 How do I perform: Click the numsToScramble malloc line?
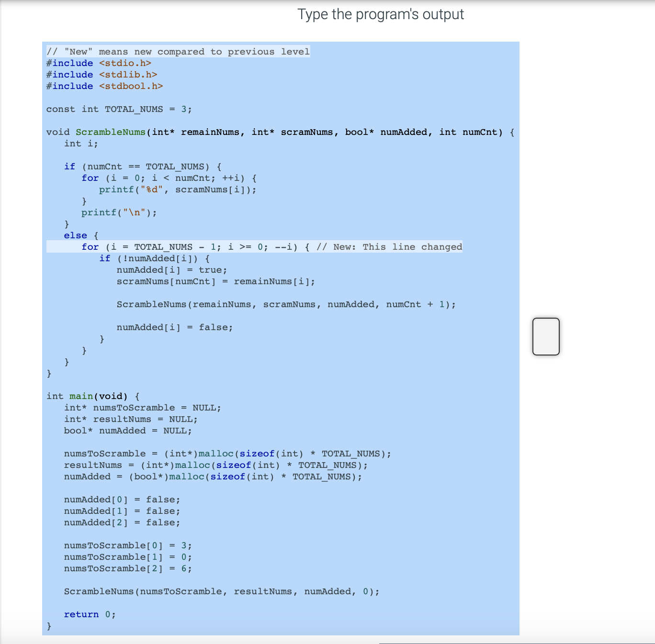[227, 453]
